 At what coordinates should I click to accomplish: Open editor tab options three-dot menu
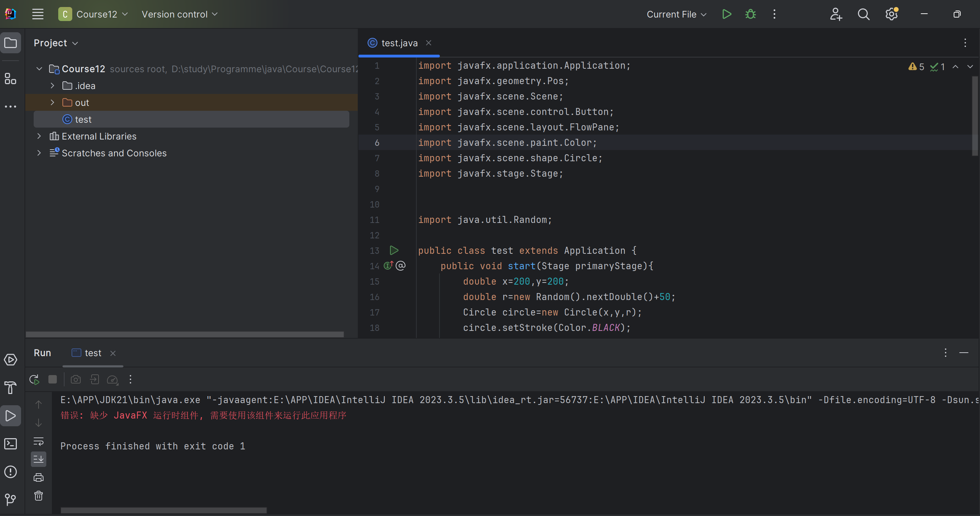pos(965,43)
